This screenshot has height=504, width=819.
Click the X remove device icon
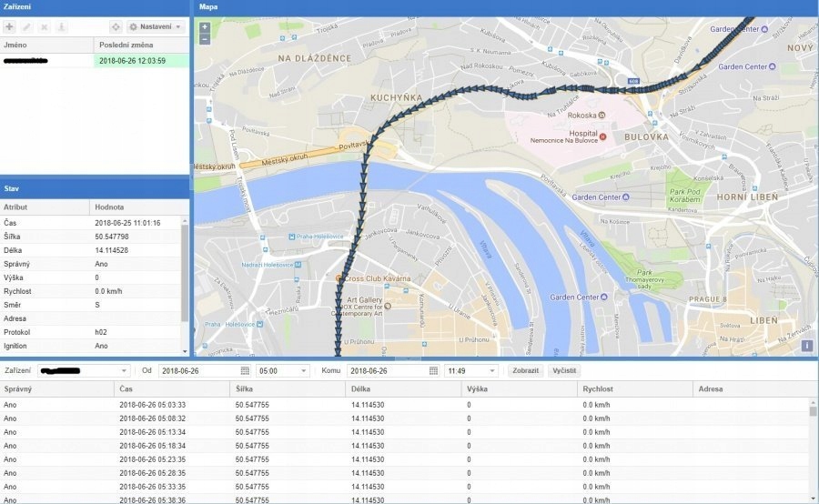pyautogui.click(x=45, y=26)
